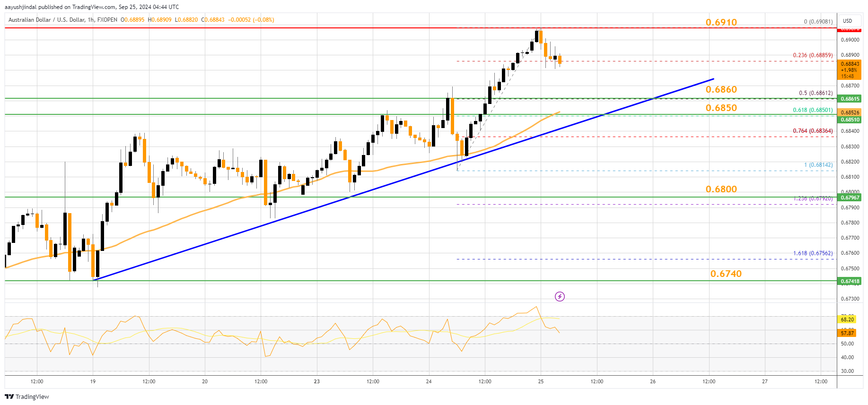Click the 0.236 (0.68859) Fibonacci level label

tap(813, 55)
